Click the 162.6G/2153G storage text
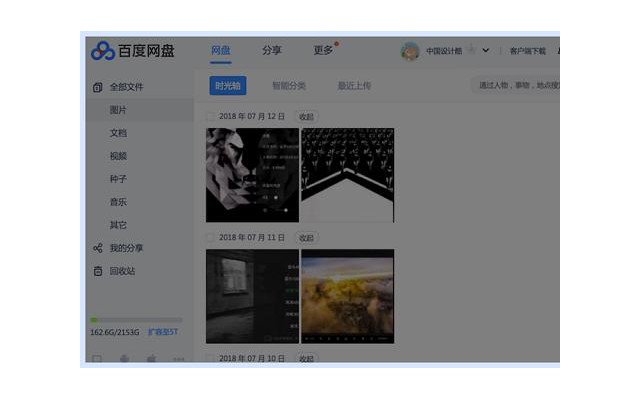The width and height of the screenshot is (640, 400). (115, 332)
